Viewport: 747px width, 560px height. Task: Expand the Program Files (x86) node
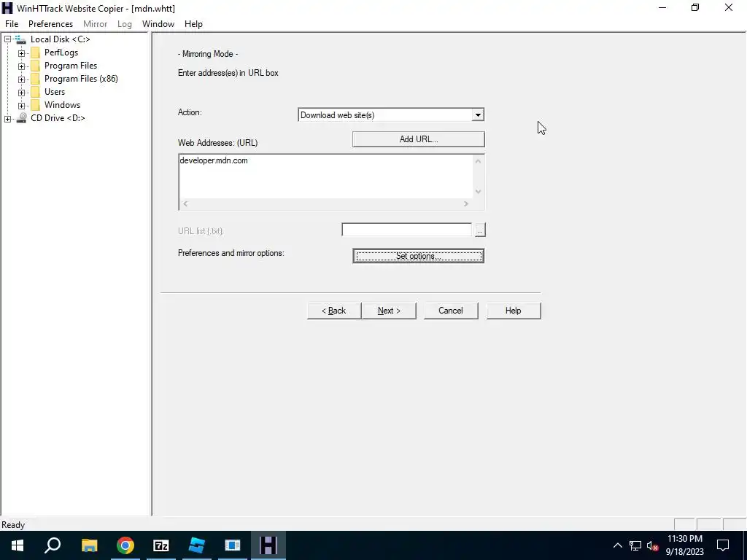21,79
